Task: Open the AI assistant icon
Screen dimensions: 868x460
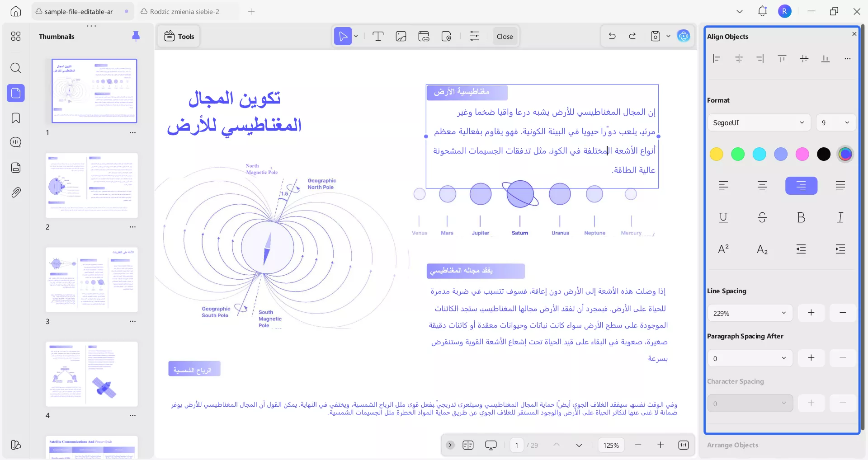Action: 684,36
